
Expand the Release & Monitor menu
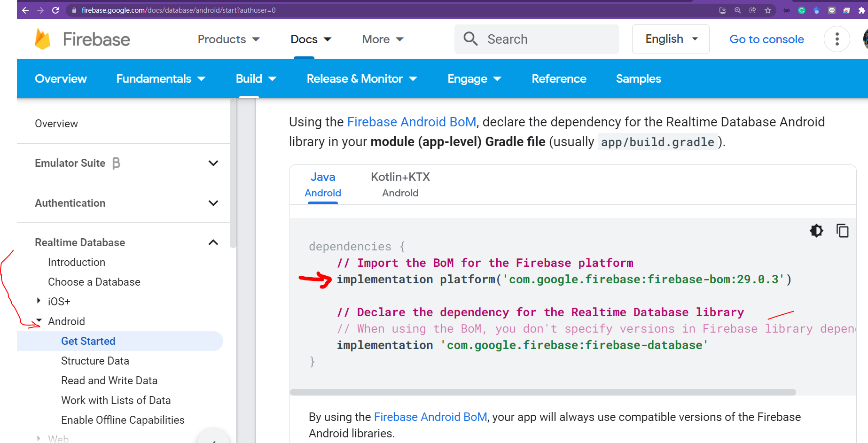362,78
